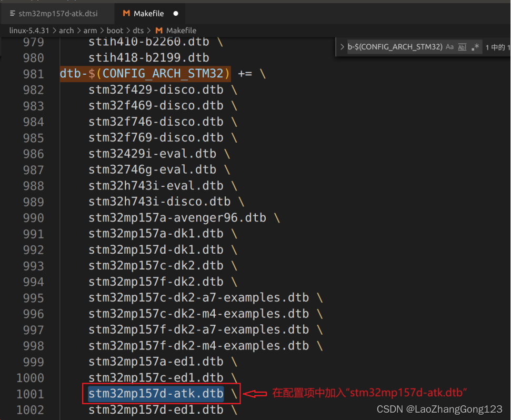Switch to the stm32mp157d-atk.dtsi tab
Image resolution: width=511 pixels, height=420 pixels.
(x=58, y=13)
